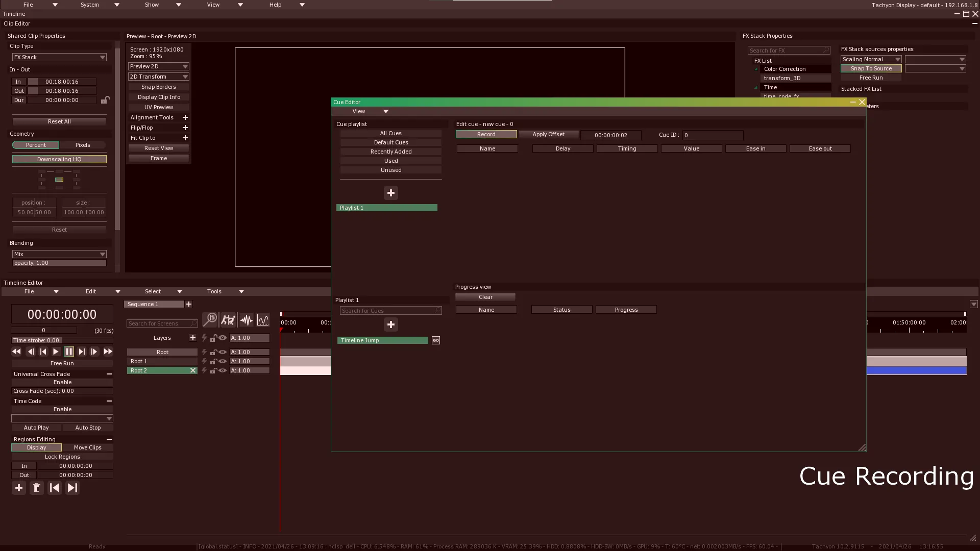
Task: Click the Snap Borders button
Action: pos(159,87)
